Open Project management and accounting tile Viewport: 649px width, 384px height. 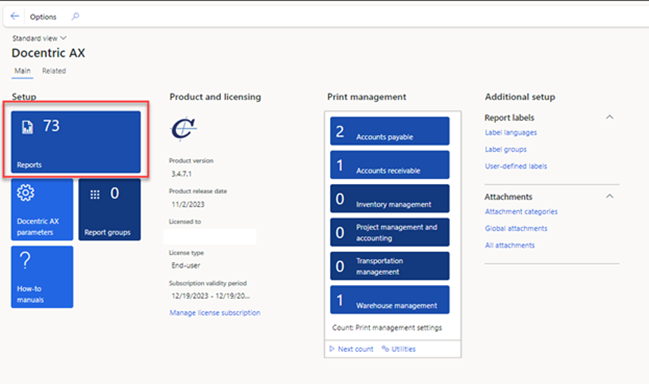(x=390, y=232)
